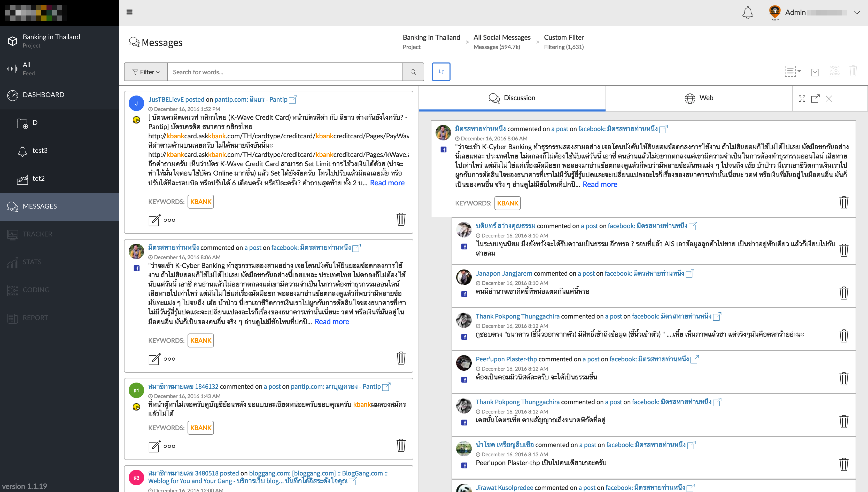Open external link icon on Janapon comment
Screen dimensions: 868x492
(x=690, y=273)
